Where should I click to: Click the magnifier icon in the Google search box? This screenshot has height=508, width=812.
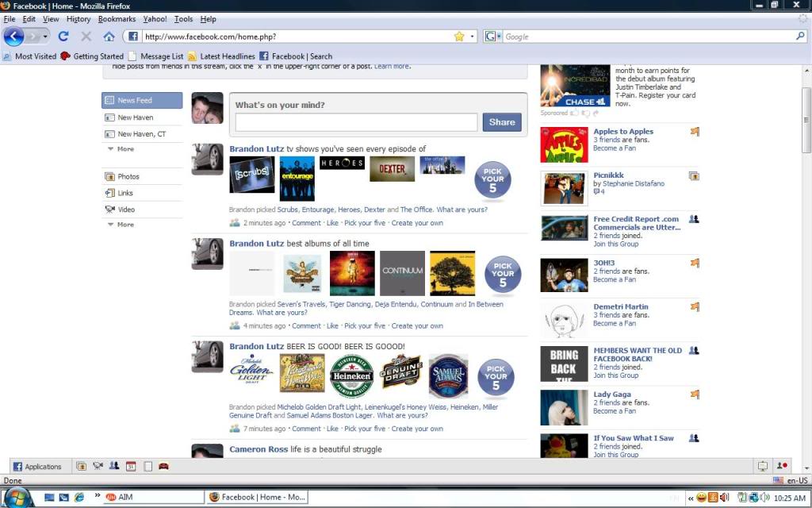[800, 36]
